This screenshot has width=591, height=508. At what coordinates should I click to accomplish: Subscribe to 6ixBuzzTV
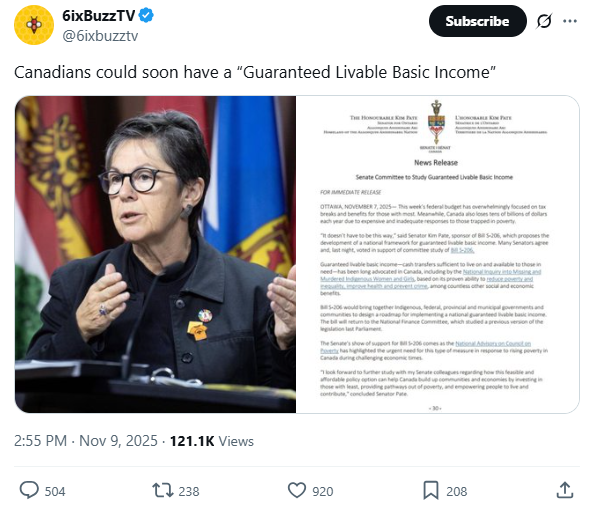[478, 21]
